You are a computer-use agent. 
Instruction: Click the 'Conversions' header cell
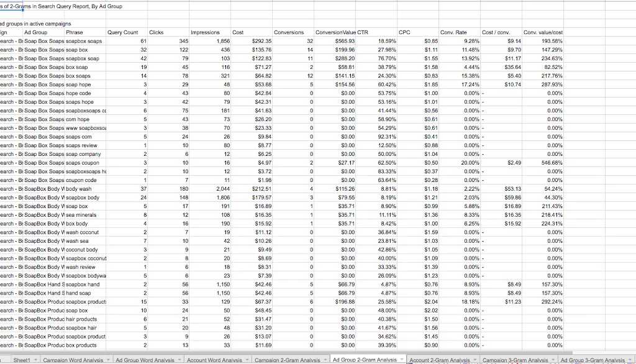click(x=293, y=32)
